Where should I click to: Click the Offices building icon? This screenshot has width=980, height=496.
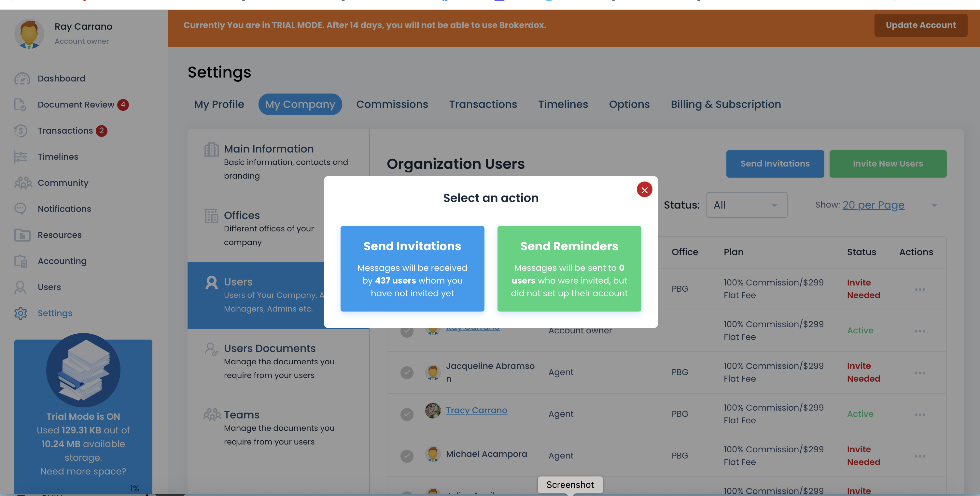(211, 216)
